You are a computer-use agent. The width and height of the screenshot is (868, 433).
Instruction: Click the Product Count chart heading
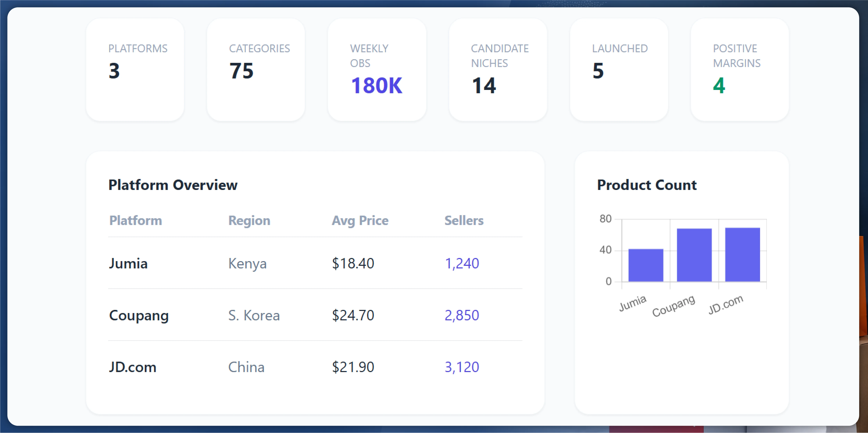pos(647,185)
